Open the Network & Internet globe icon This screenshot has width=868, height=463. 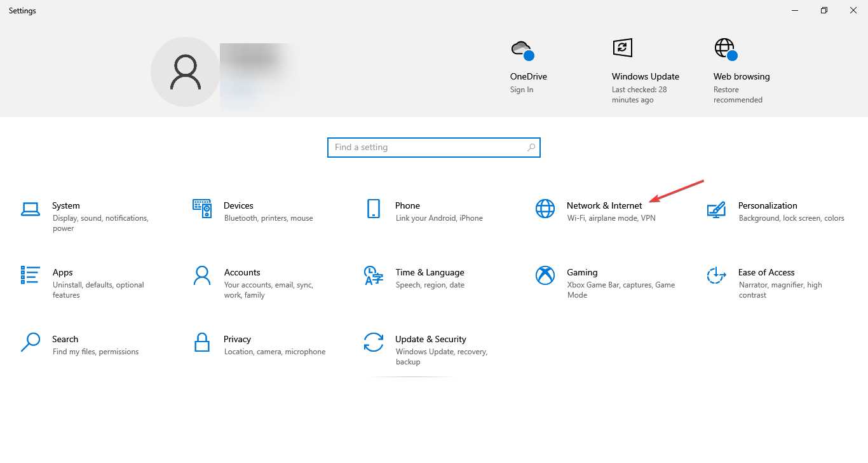point(545,209)
